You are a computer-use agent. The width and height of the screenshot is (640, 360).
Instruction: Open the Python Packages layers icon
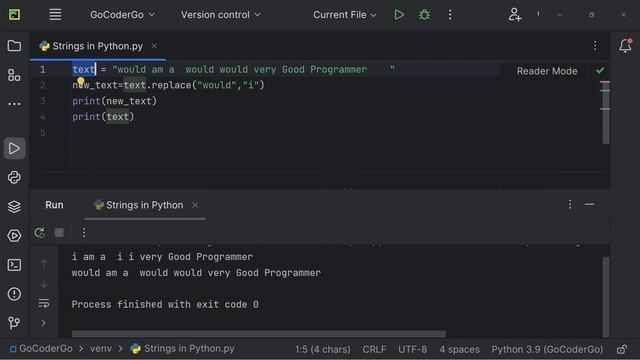[14, 207]
